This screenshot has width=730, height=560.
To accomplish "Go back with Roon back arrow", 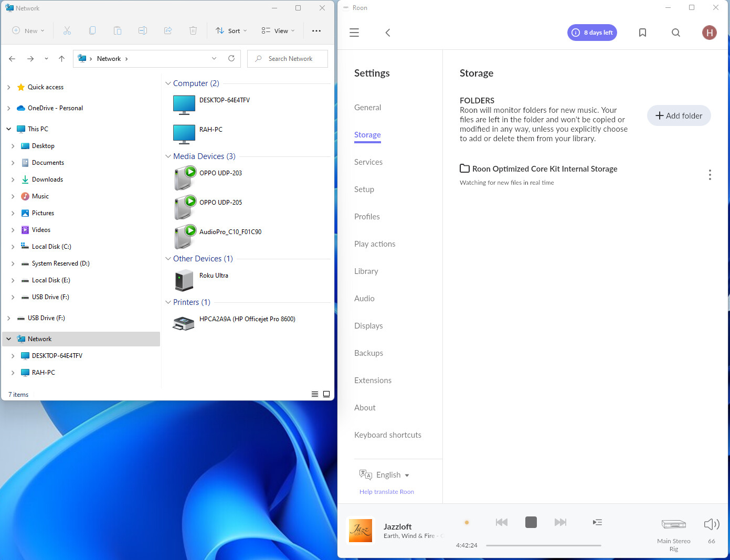I will click(x=388, y=33).
